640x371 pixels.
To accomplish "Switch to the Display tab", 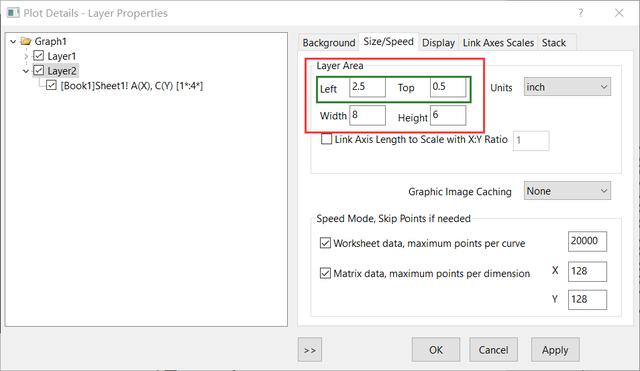I will tap(438, 42).
